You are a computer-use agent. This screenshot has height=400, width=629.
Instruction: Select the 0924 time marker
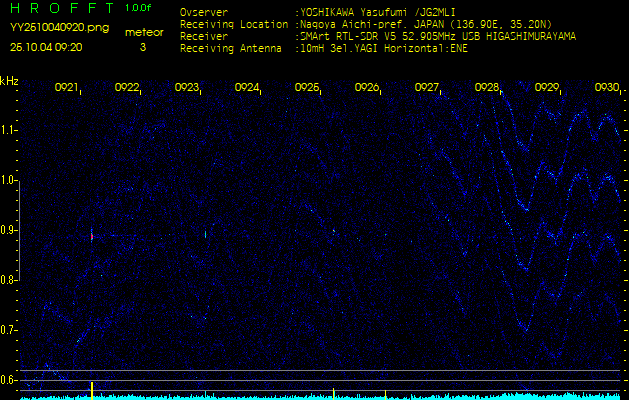pyautogui.click(x=247, y=88)
